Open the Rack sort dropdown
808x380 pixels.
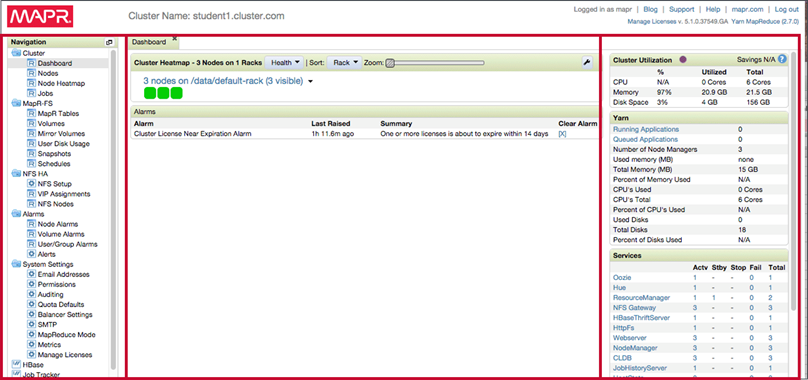(345, 62)
